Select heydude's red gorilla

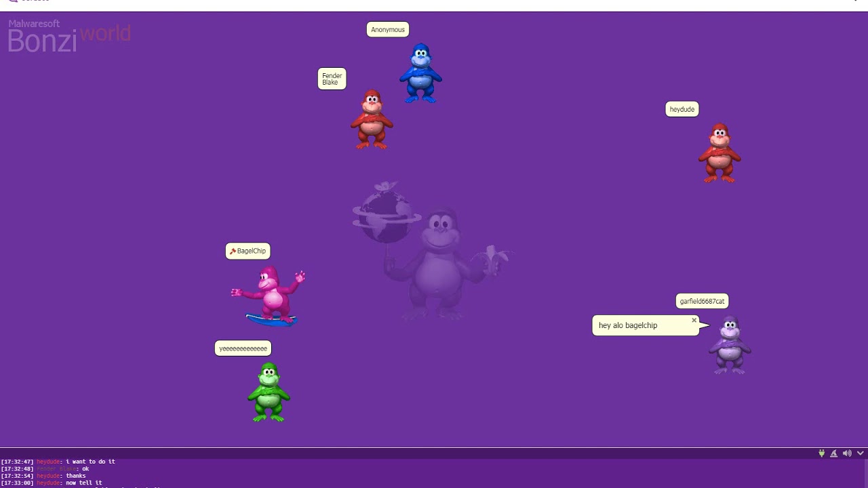point(719,152)
